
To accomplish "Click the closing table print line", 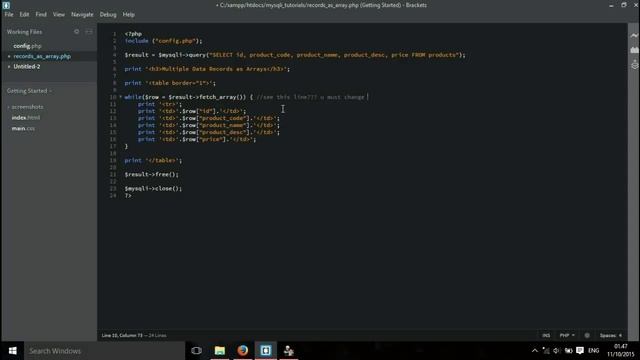I will (x=153, y=160).
